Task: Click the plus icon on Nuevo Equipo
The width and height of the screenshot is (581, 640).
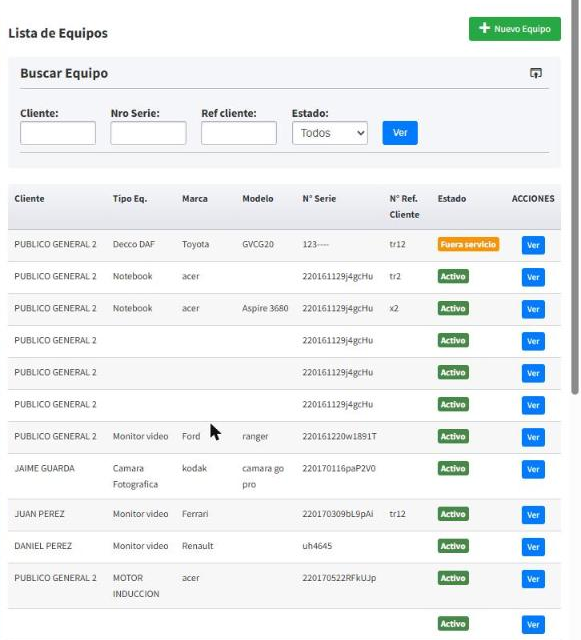Action: click(x=484, y=28)
